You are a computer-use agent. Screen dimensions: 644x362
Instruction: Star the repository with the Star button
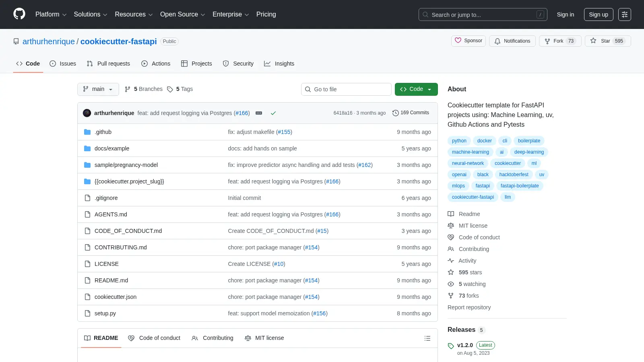click(608, 41)
